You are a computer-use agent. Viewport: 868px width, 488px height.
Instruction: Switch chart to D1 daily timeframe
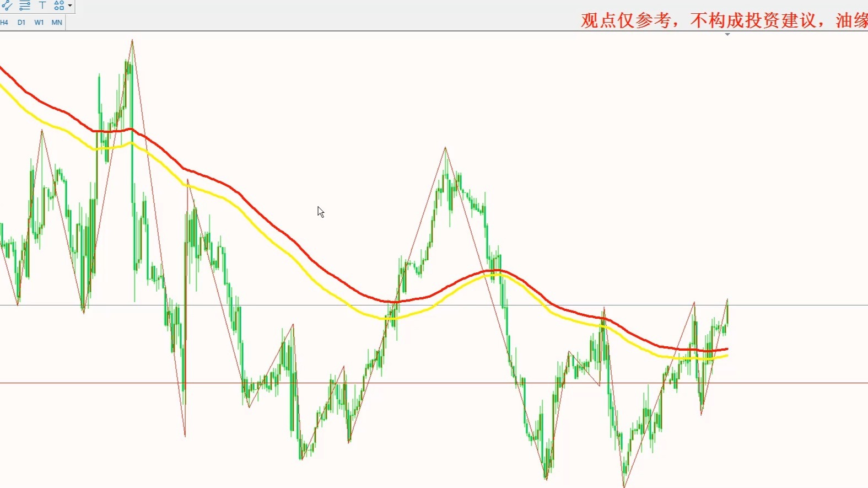click(x=21, y=23)
